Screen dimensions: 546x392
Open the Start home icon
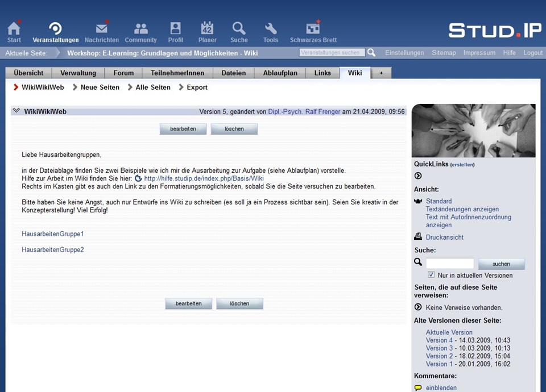14,28
